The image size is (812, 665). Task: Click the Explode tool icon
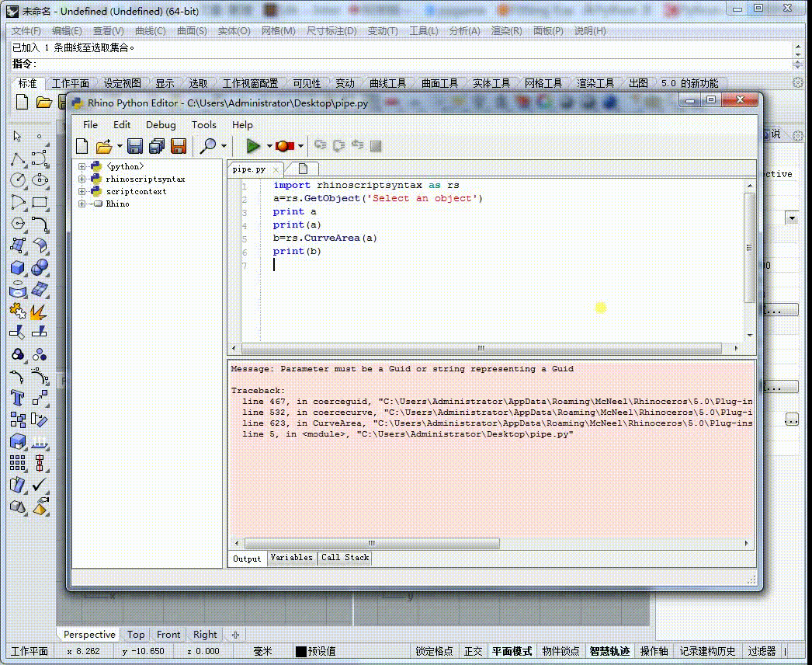pyautogui.click(x=40, y=311)
